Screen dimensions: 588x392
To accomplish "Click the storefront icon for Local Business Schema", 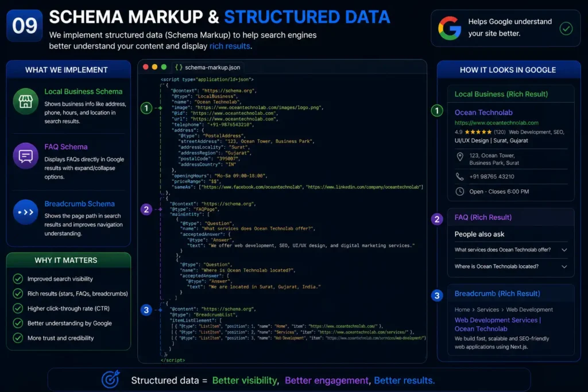I will pos(25,101).
